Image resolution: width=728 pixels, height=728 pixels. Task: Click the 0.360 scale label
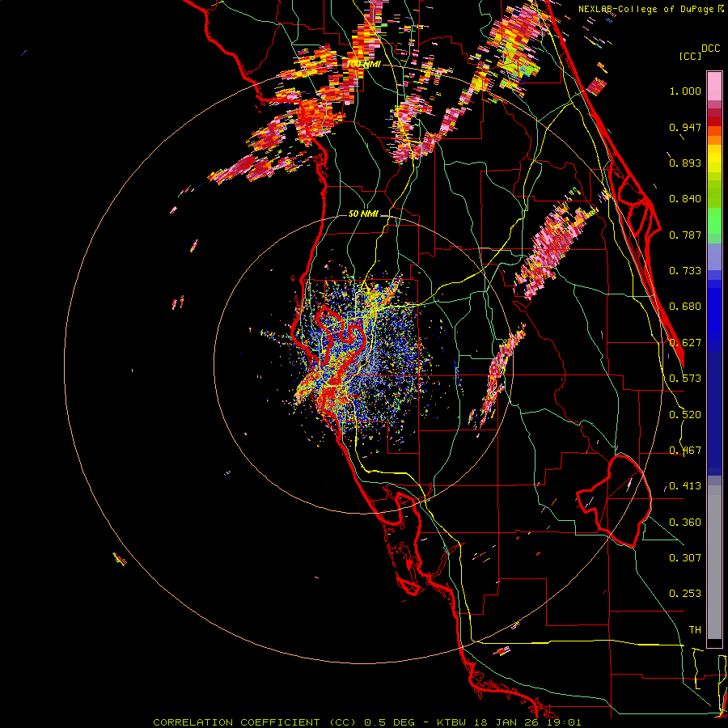[x=685, y=523]
